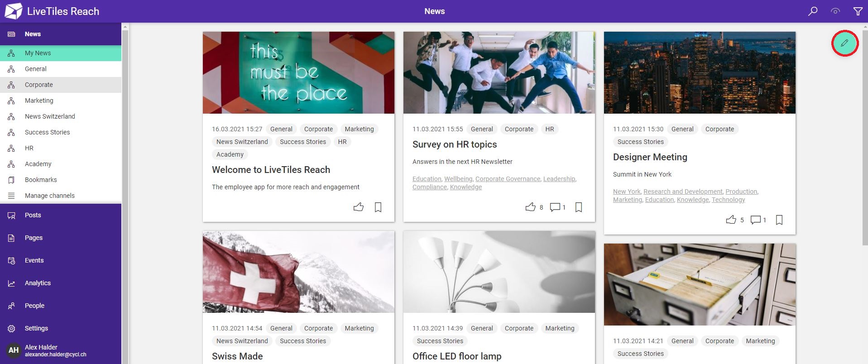This screenshot has height=364, width=868.
Task: Click the green pencil edit button
Action: tap(844, 43)
